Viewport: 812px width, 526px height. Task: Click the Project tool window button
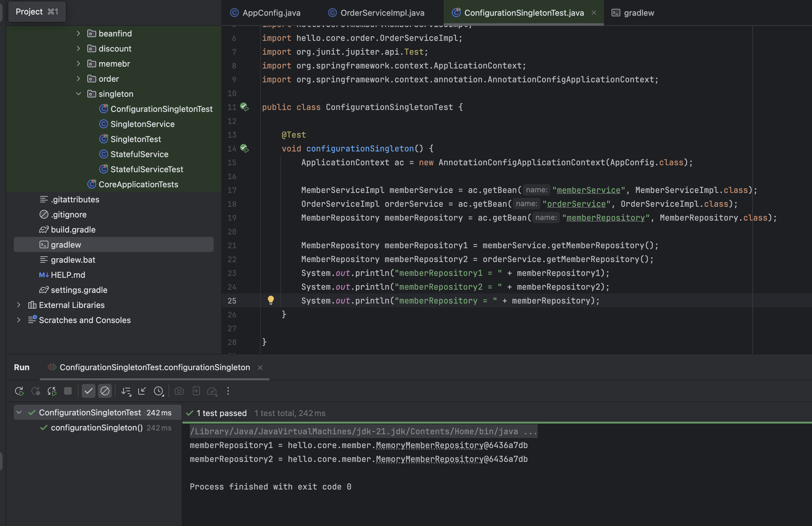(x=37, y=12)
